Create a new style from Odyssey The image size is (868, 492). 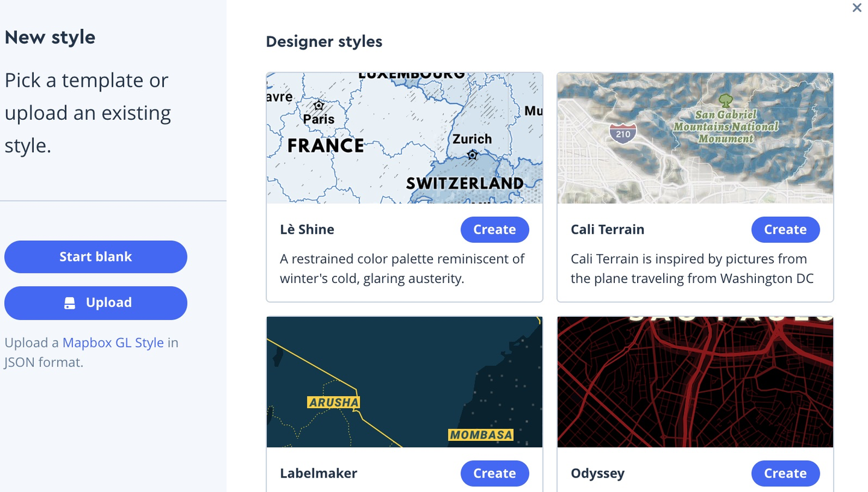(x=785, y=473)
